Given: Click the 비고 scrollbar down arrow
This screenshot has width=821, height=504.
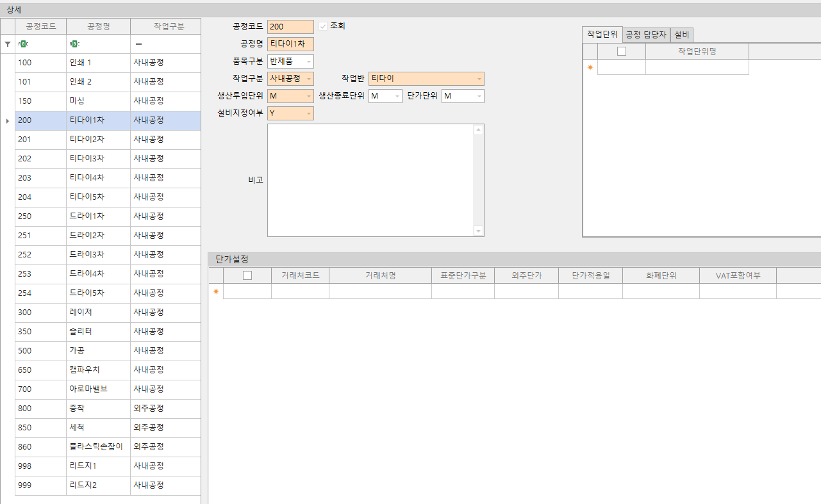Looking at the screenshot, I should 478,231.
